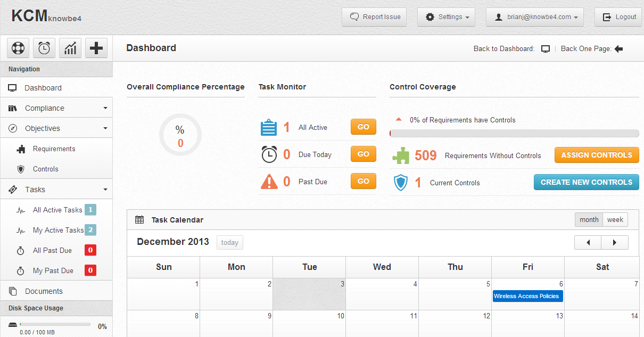Open the statistics chart toolbar icon

(70, 48)
